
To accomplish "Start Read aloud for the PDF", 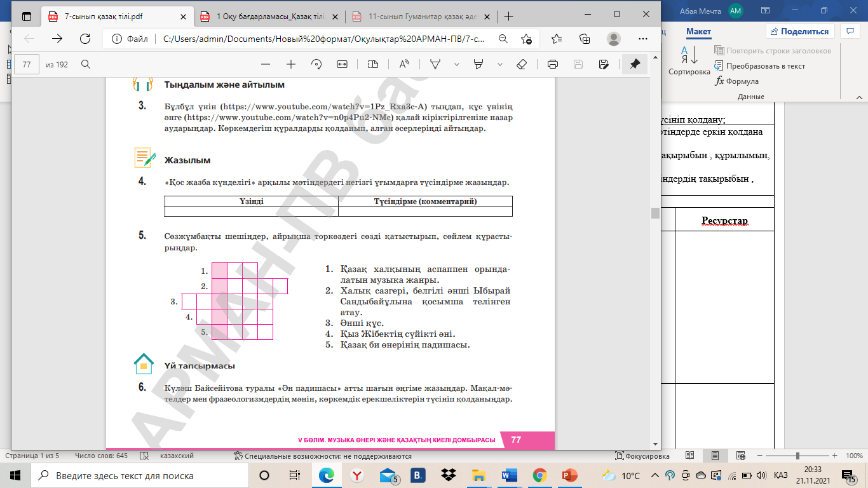I will click(404, 64).
